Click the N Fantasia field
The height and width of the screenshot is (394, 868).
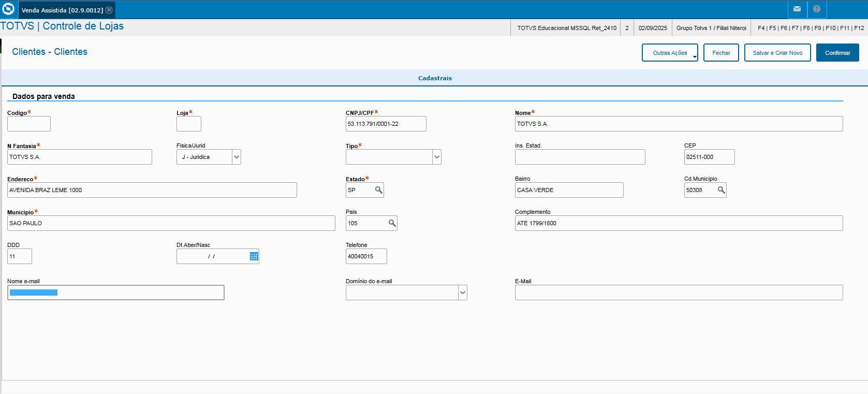click(80, 157)
